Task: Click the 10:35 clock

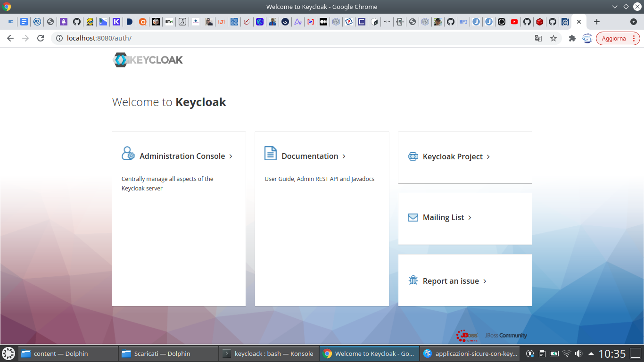Action: point(612,354)
